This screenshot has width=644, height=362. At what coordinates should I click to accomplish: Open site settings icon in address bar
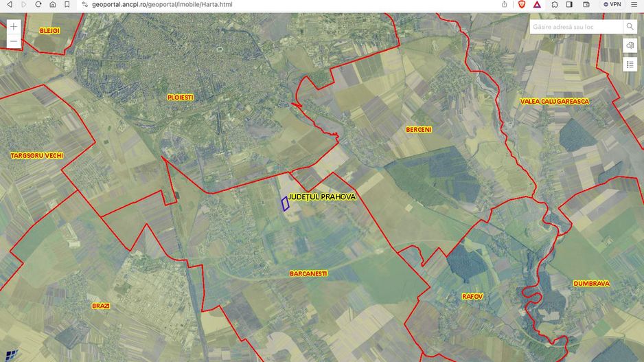click(x=85, y=5)
